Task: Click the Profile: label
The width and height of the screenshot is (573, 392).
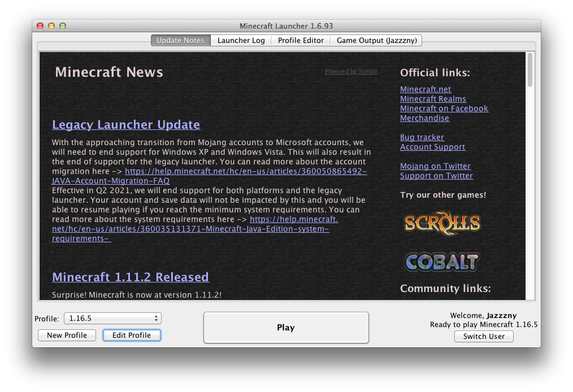Action: 47,319
